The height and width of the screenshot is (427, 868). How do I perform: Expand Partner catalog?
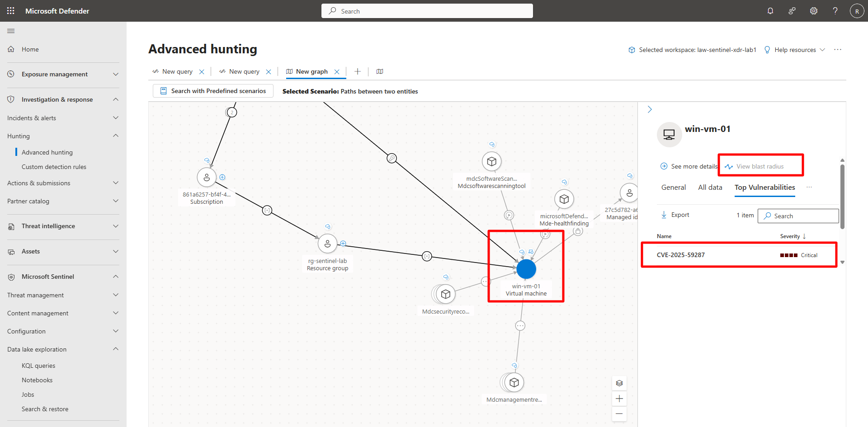(116, 201)
